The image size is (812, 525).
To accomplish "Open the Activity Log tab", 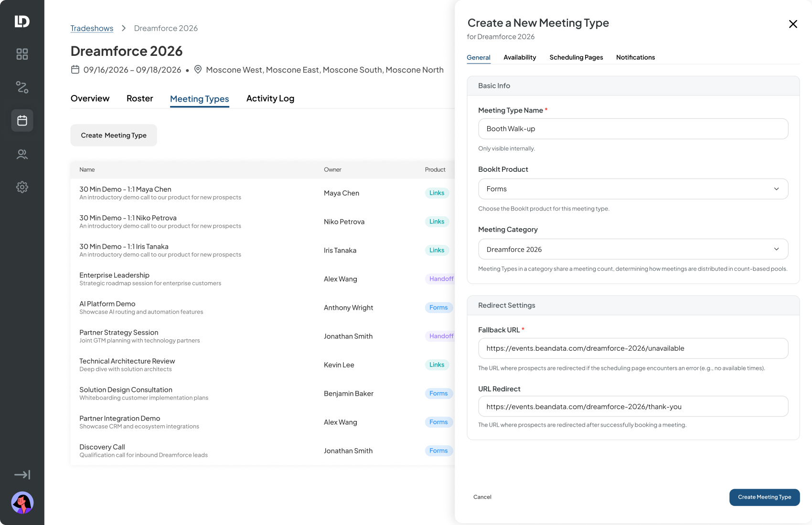I will (x=270, y=98).
